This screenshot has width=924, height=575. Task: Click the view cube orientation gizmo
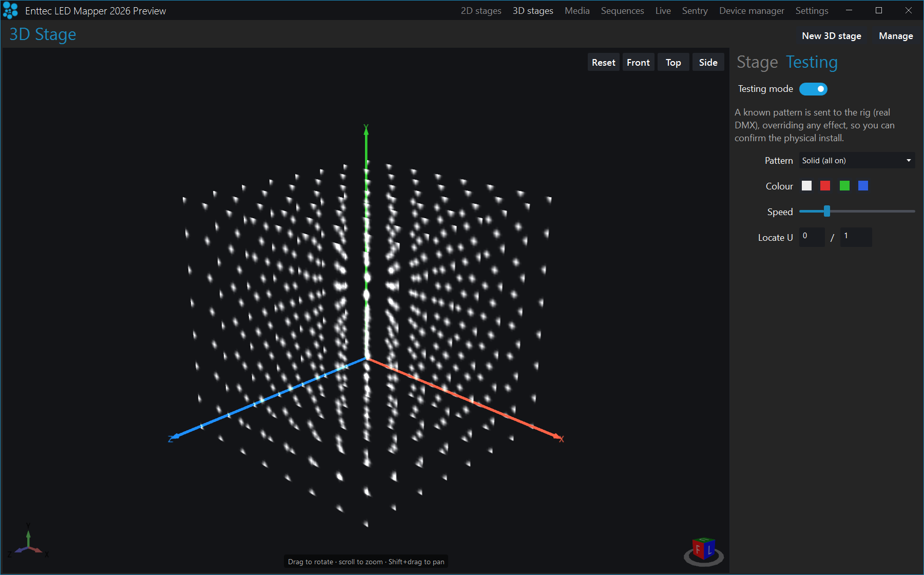click(x=704, y=551)
